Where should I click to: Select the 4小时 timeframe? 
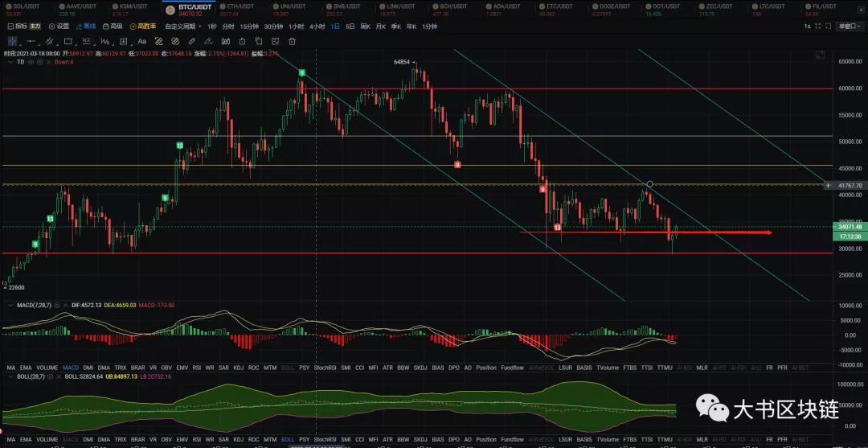pos(317,26)
